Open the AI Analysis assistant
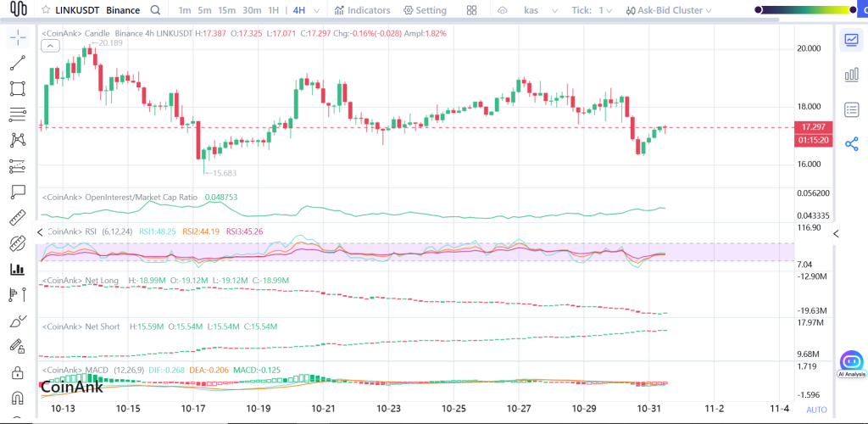 coord(851,363)
